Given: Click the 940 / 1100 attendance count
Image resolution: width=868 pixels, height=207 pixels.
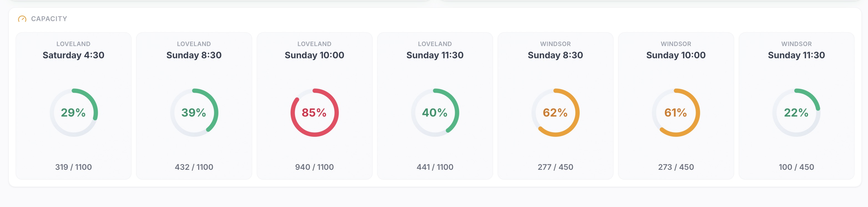Looking at the screenshot, I should point(315,167).
